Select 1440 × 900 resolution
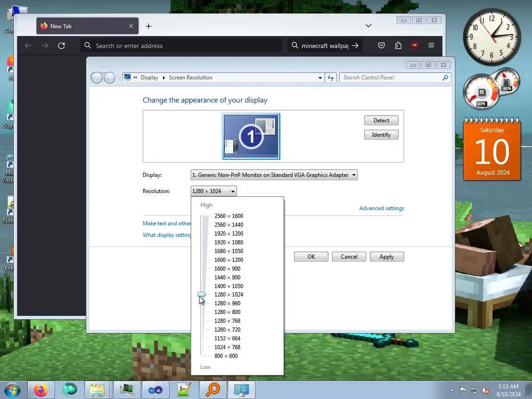532x399 pixels. coord(227,277)
